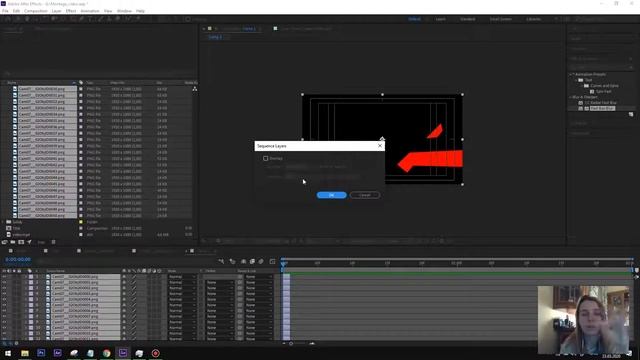Open Google Chrome from taskbar
The image size is (640, 360).
tap(107, 353)
